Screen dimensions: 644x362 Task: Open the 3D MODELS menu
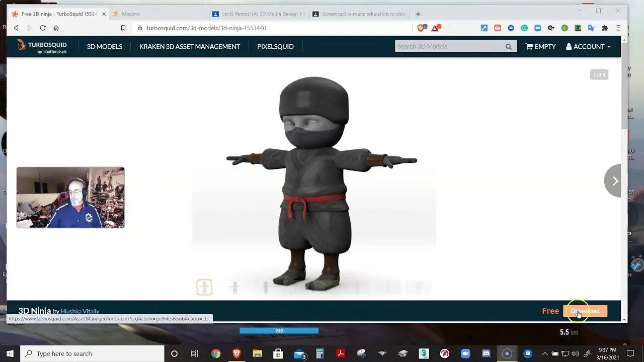[x=104, y=46]
